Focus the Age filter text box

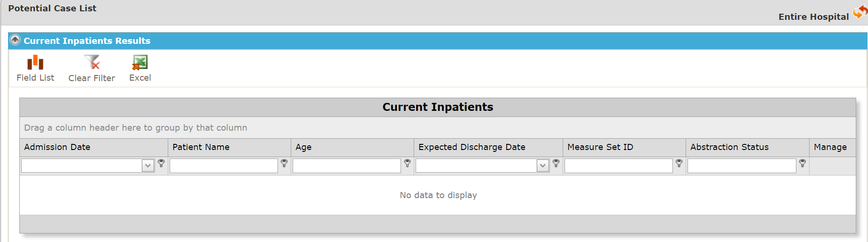[347, 166]
